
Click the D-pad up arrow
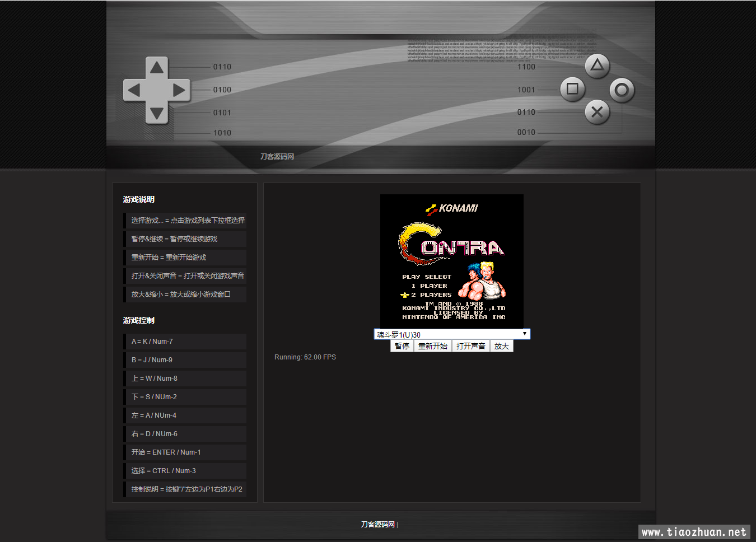click(157, 68)
